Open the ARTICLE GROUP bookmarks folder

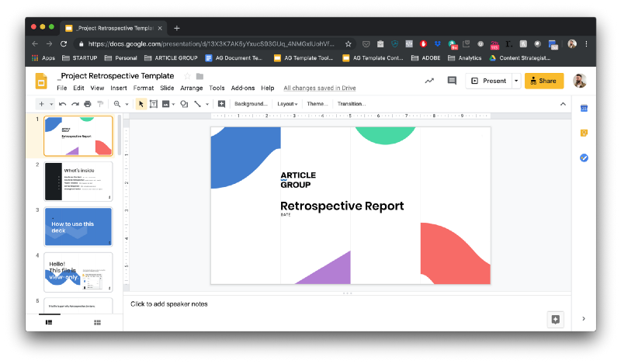coord(171,58)
